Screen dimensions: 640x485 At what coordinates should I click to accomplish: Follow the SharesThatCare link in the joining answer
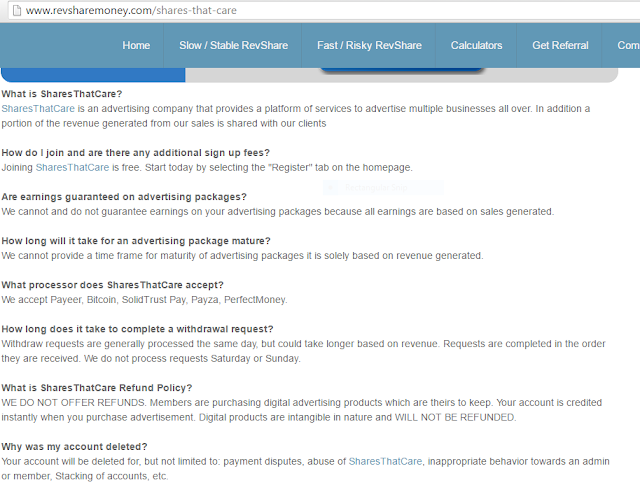[x=72, y=167]
